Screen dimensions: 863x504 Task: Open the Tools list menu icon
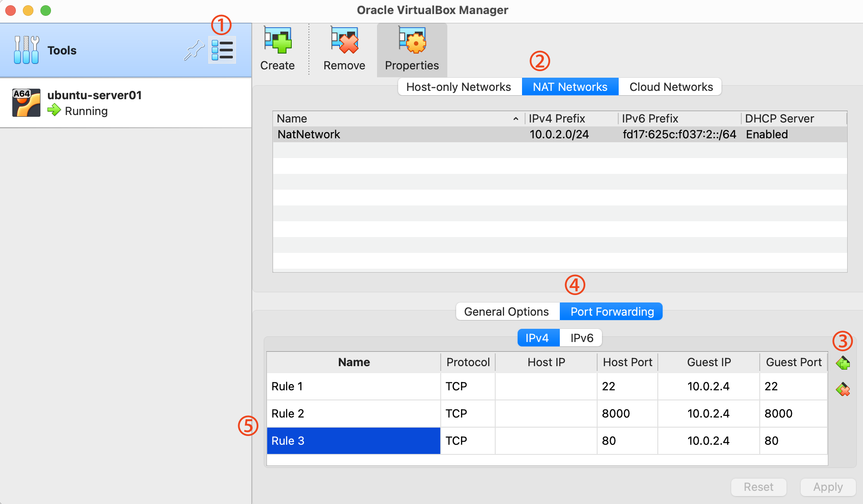point(222,50)
